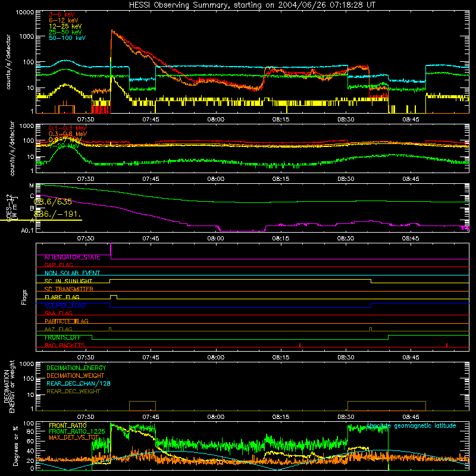Click the "M" class tick on GOES panel
This screenshot has height=476, width=476.
click(x=32, y=186)
